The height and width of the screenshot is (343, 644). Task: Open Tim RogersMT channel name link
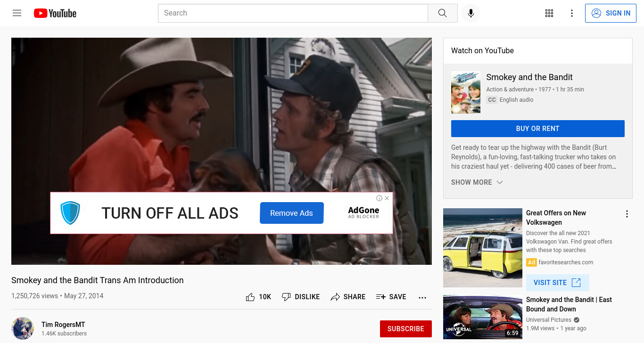[x=63, y=325]
